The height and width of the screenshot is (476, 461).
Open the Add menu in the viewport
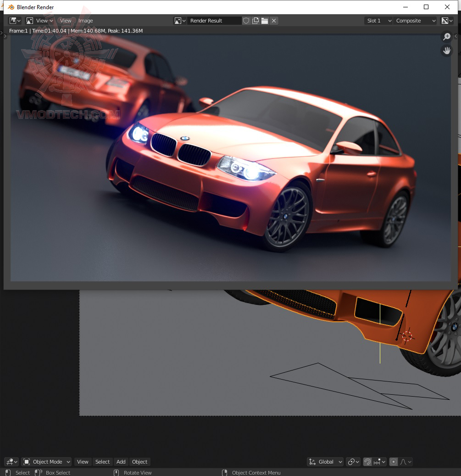(121, 462)
